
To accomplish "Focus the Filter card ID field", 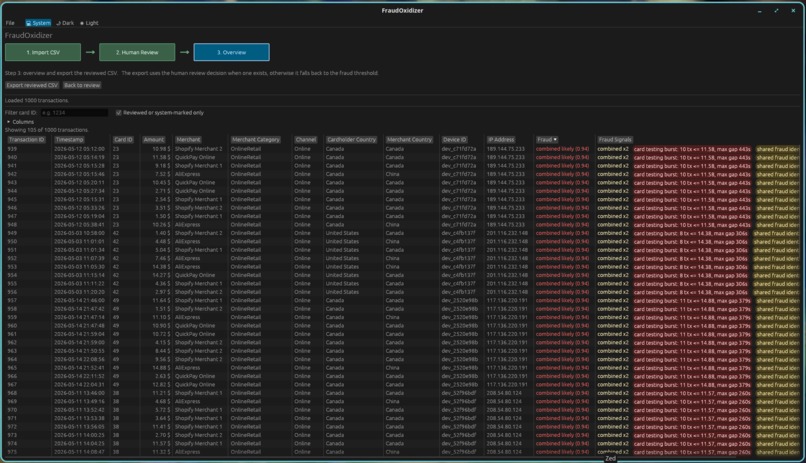I will click(x=74, y=113).
